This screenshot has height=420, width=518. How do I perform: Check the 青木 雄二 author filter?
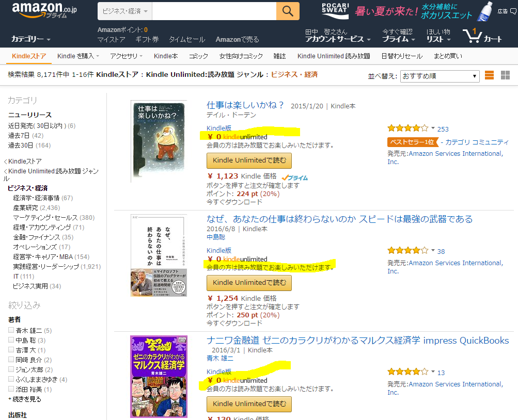tap(11, 330)
